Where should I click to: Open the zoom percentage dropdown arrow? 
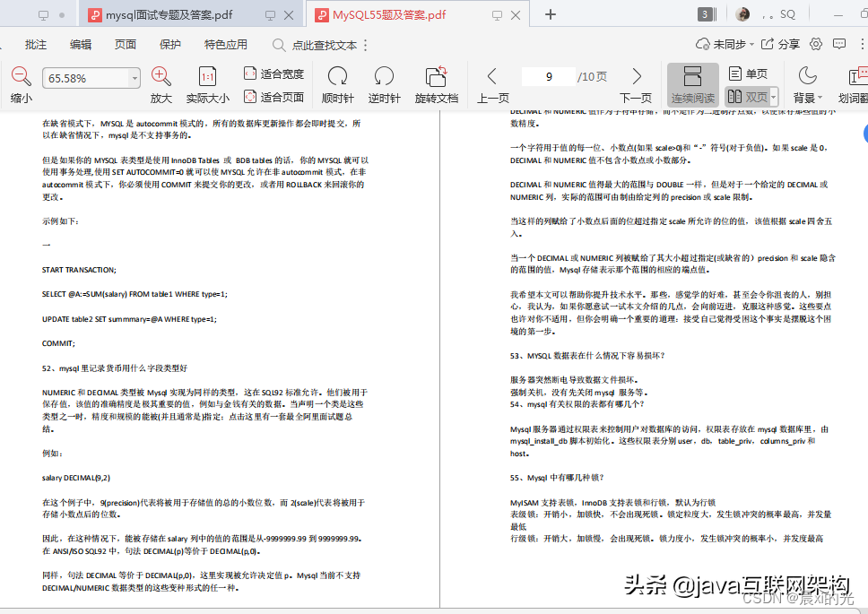[135, 78]
